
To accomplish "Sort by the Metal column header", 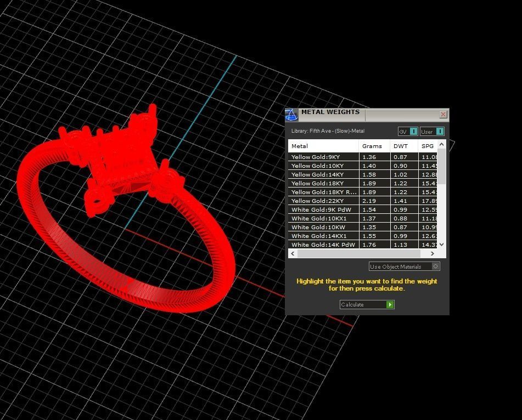I will [x=323, y=146].
